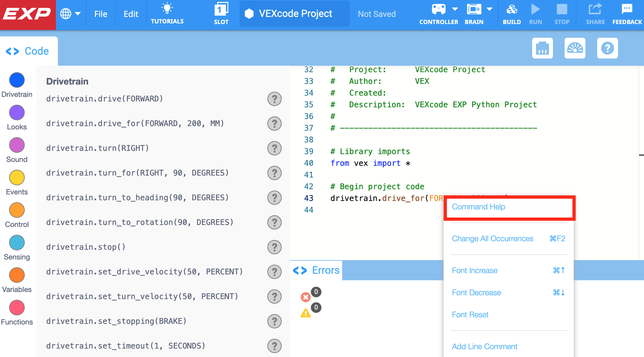Switch to the Errors panel tab

click(x=316, y=270)
